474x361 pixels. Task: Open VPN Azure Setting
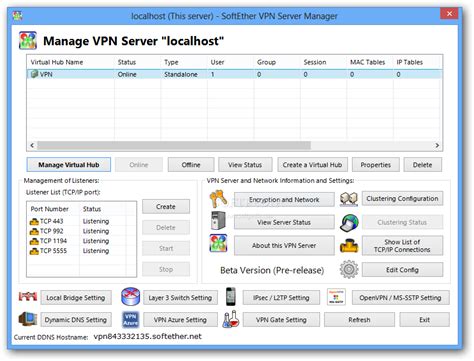point(180,320)
